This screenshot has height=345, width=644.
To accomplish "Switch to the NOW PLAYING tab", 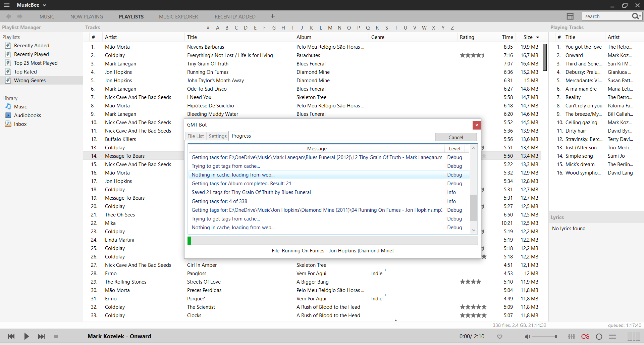I will click(x=87, y=16).
